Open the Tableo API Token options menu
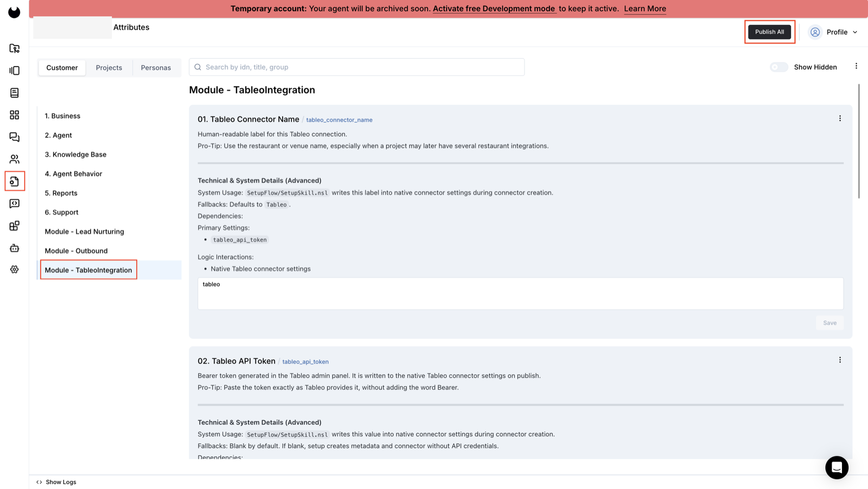 pos(840,360)
